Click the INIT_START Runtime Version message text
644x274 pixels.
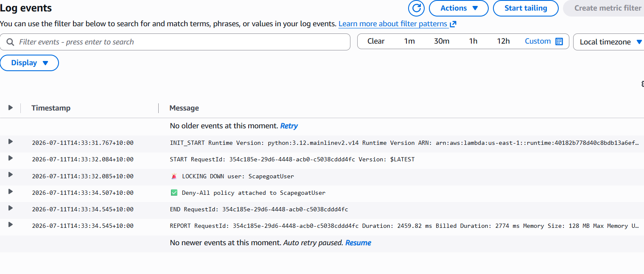[404, 143]
